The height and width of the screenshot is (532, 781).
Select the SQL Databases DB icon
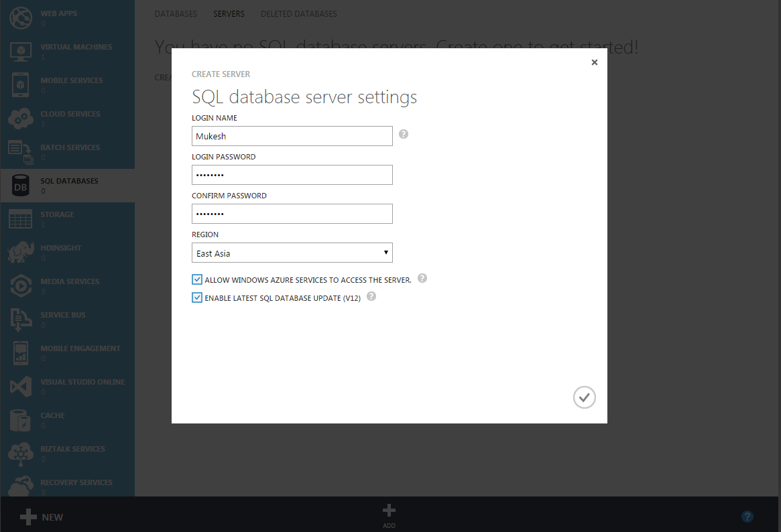[20, 186]
